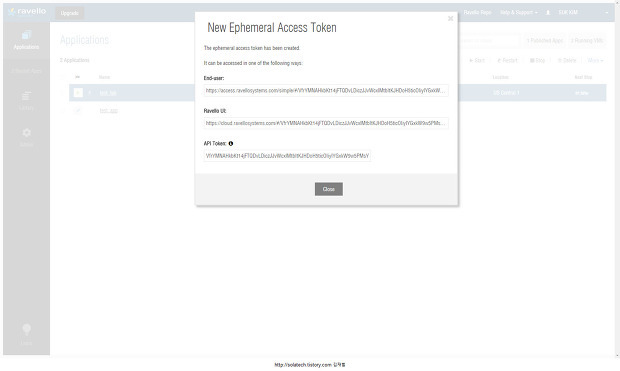Click the Restart action in the toolbar
Image resolution: width=620 pixels, height=371 pixels.
pos(507,61)
